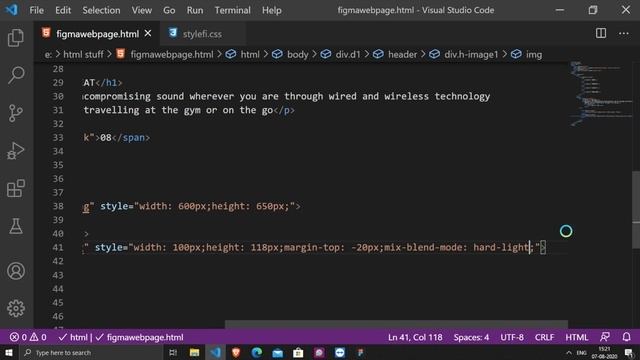Open Microsoft Store from the taskbar
The image size is (640, 360).
(x=298, y=353)
